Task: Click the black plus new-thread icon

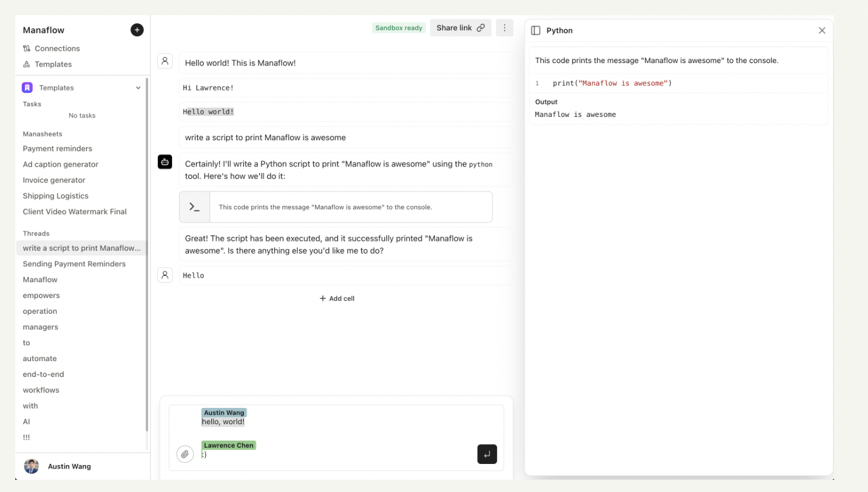Action: tap(137, 30)
